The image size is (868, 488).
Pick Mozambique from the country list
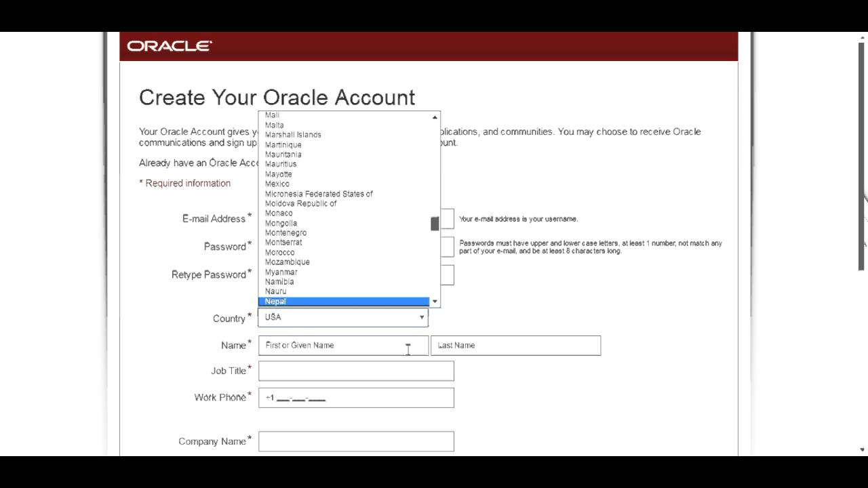(344, 262)
